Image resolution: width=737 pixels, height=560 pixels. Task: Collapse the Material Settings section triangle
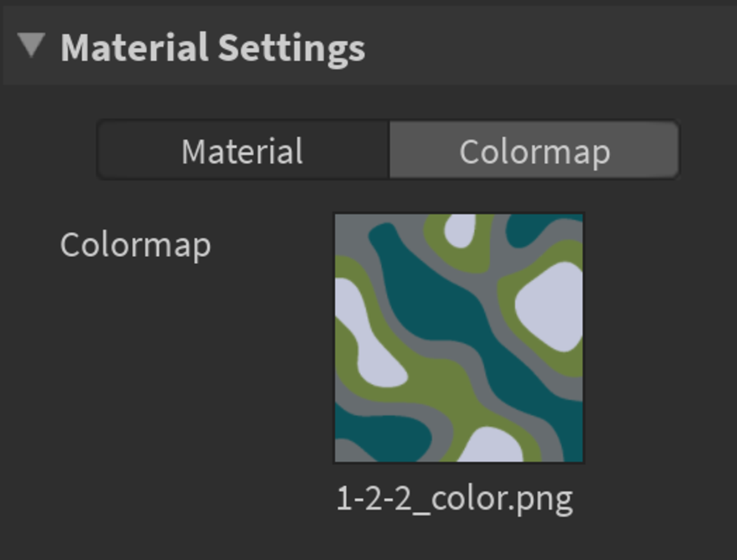click(32, 46)
